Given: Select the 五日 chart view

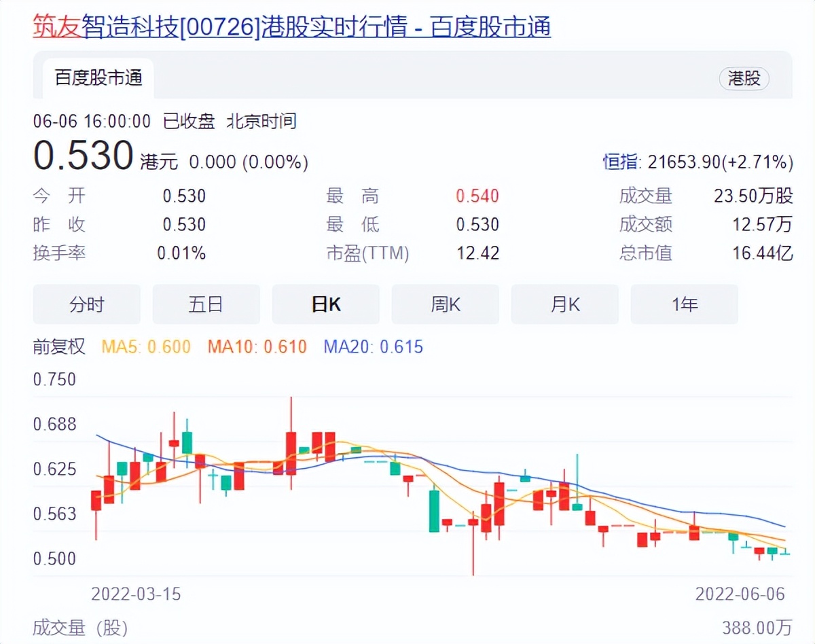Looking at the screenshot, I should 206,304.
